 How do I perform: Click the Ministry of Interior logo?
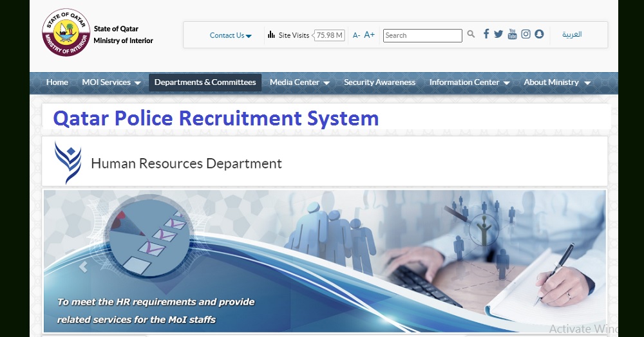66,33
